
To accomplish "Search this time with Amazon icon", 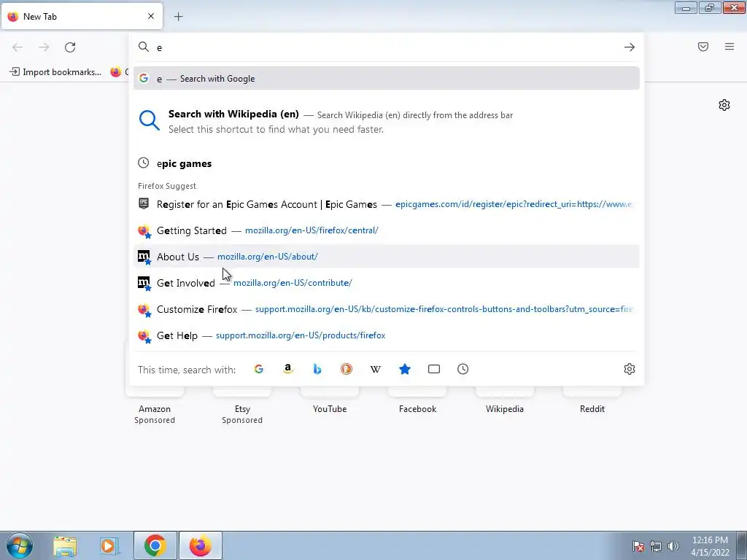I will [287, 369].
